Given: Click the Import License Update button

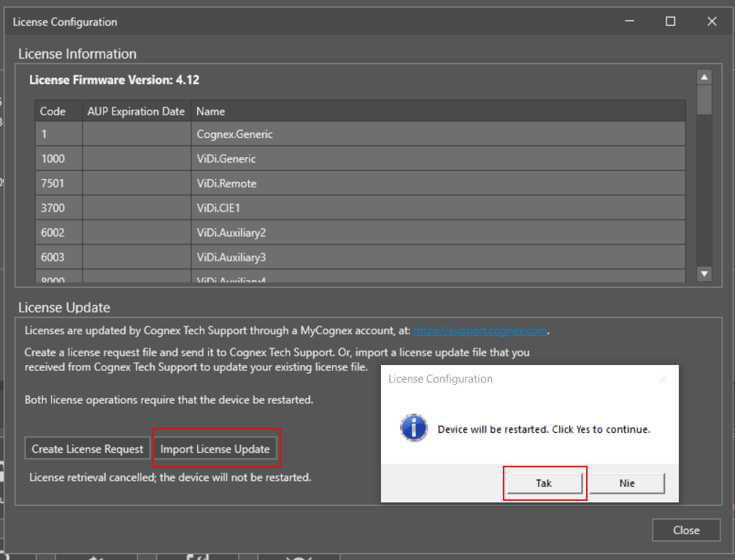Looking at the screenshot, I should pos(217,448).
